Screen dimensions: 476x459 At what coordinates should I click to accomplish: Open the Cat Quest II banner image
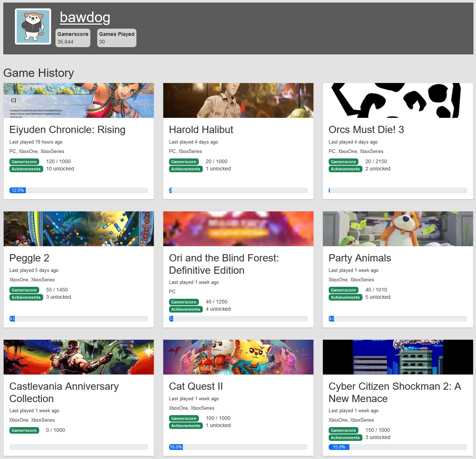[238, 357]
